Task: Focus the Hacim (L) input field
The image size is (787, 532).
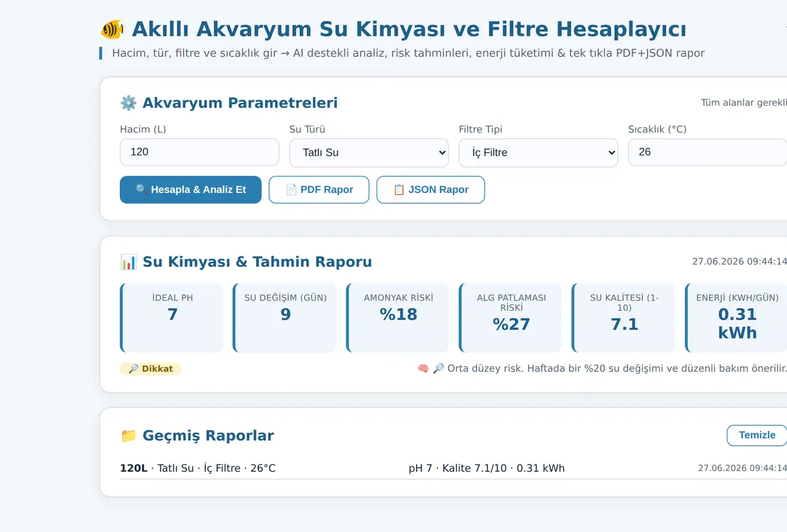Action: click(199, 152)
